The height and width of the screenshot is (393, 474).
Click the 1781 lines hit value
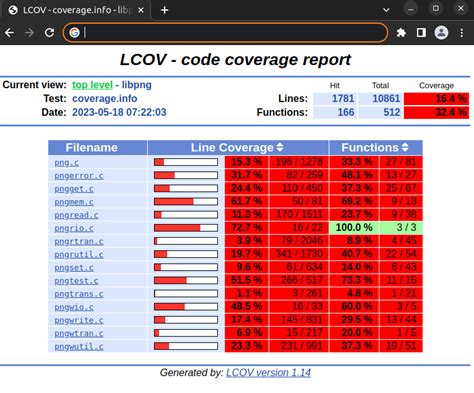click(x=335, y=99)
